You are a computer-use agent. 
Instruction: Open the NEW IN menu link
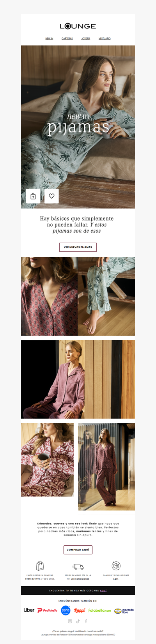(49, 39)
